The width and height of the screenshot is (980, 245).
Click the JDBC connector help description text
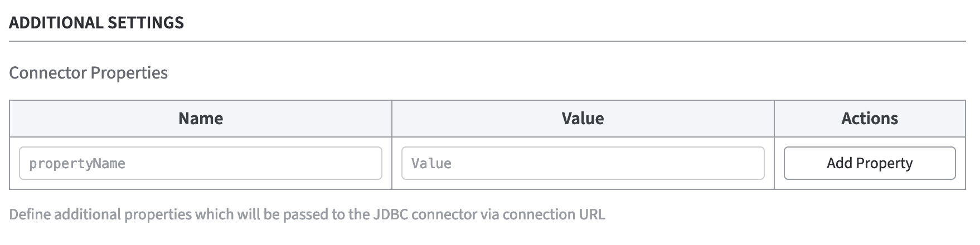tap(307, 214)
